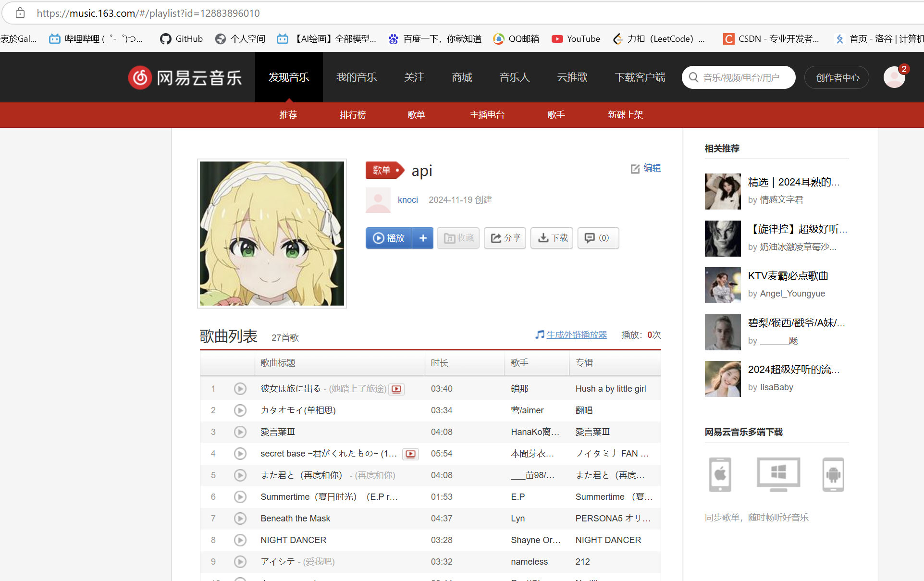Open the 创作者中心 button

coord(838,77)
